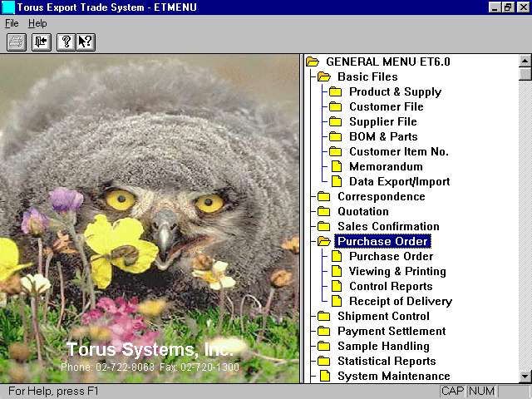
Task: Select Customer File in the tree
Action: tap(386, 106)
